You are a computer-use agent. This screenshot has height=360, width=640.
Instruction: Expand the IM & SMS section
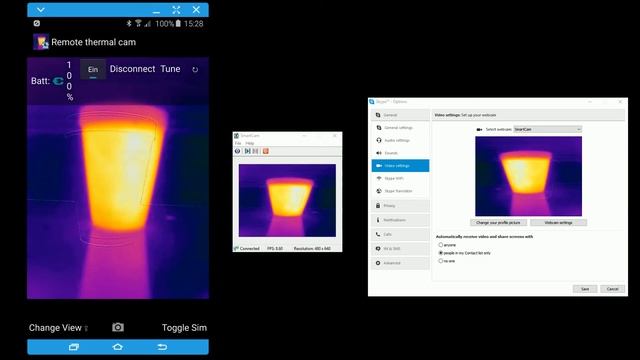400,249
